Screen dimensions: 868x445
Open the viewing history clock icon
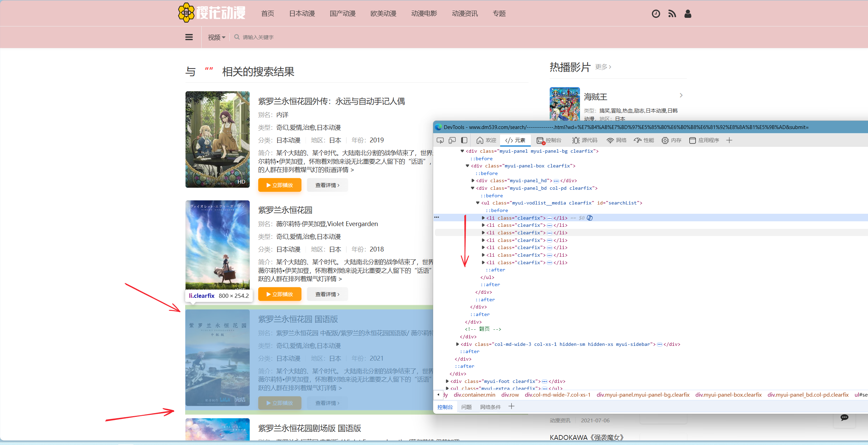pyautogui.click(x=656, y=14)
